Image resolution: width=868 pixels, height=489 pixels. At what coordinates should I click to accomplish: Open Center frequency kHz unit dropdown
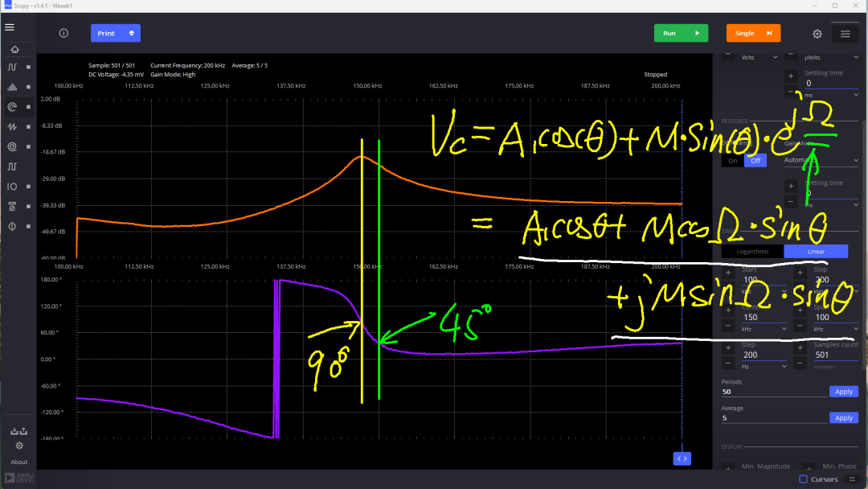click(x=764, y=329)
